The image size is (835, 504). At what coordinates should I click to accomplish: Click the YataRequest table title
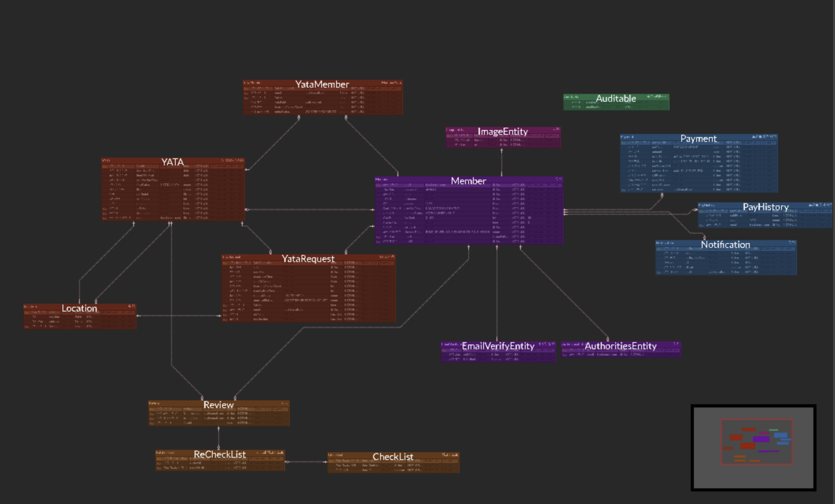click(x=308, y=259)
